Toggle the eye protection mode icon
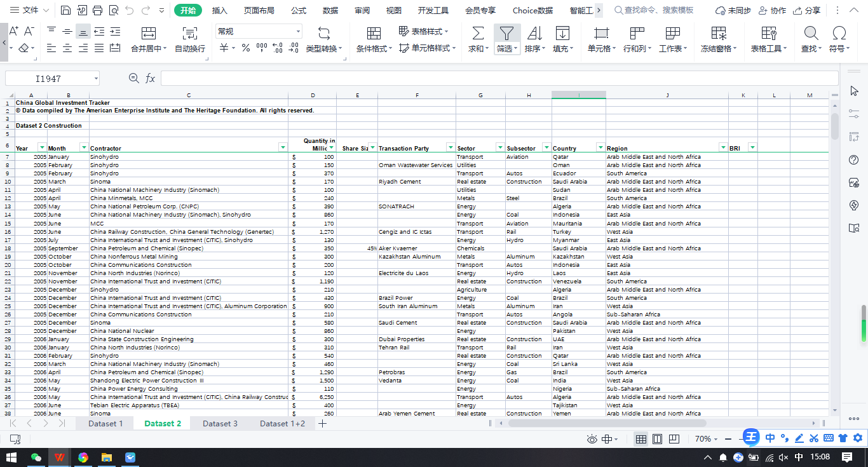 tap(592, 439)
